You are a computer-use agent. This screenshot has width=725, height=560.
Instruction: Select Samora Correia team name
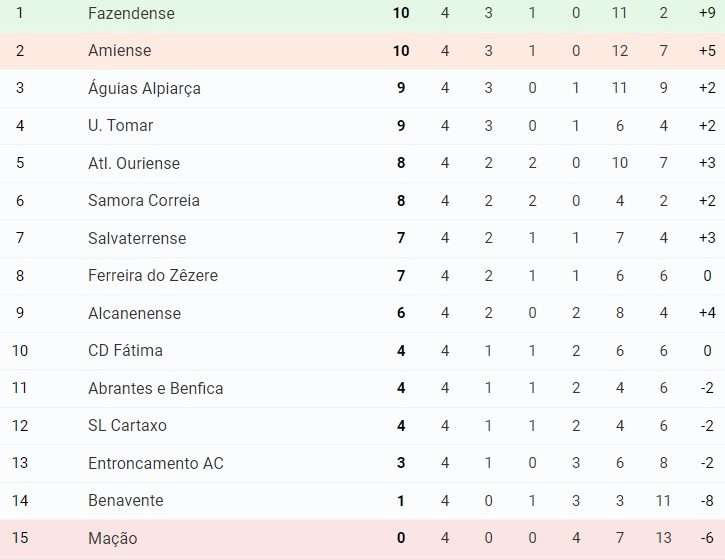[144, 201]
